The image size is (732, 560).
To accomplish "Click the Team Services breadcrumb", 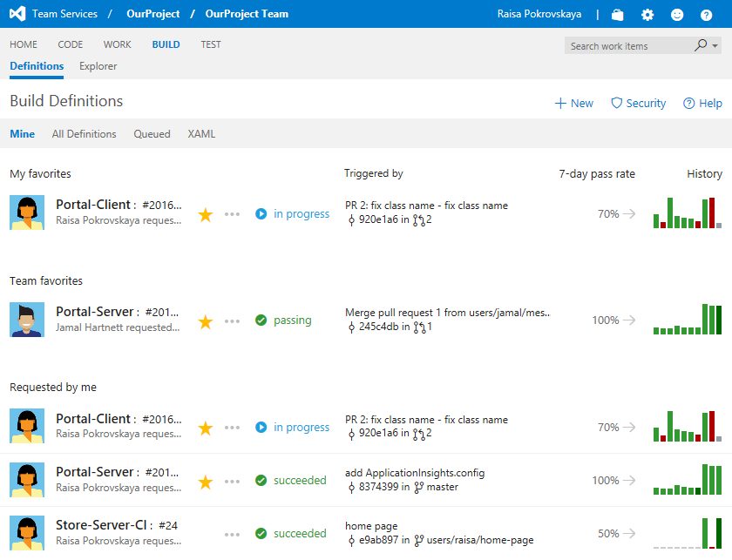I will click(x=64, y=14).
